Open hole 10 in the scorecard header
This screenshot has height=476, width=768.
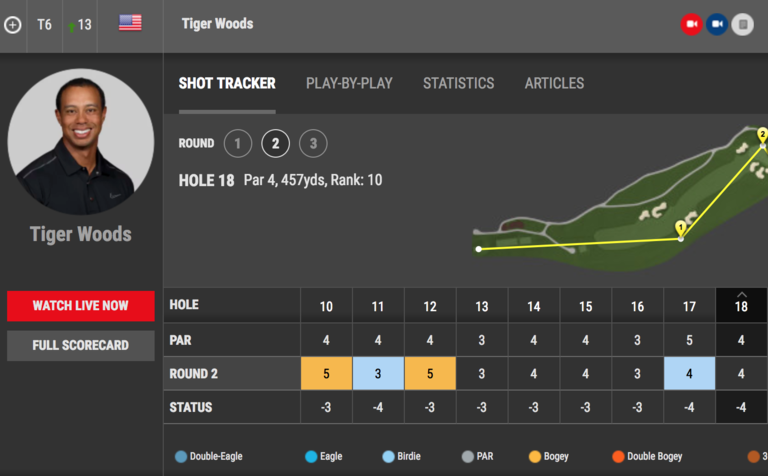tap(326, 307)
